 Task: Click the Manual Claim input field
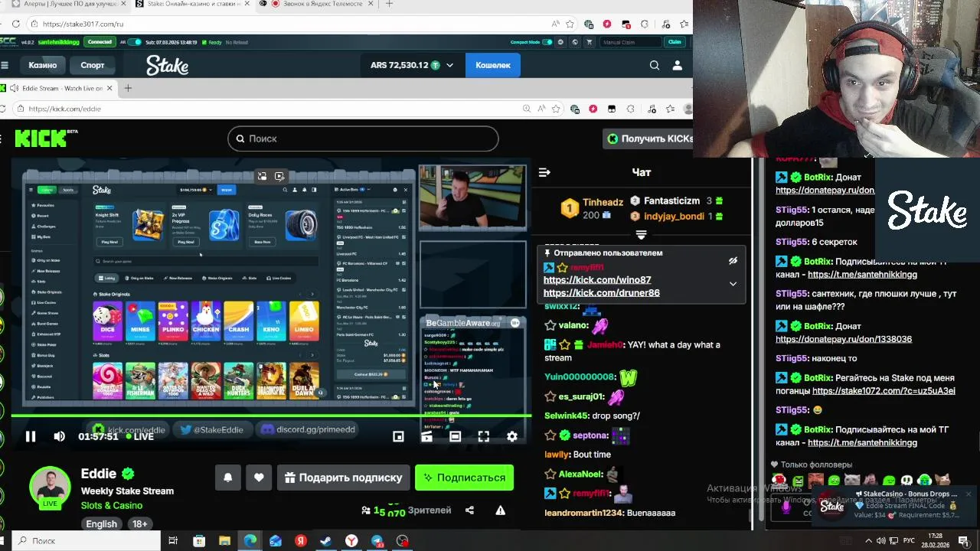(x=630, y=42)
